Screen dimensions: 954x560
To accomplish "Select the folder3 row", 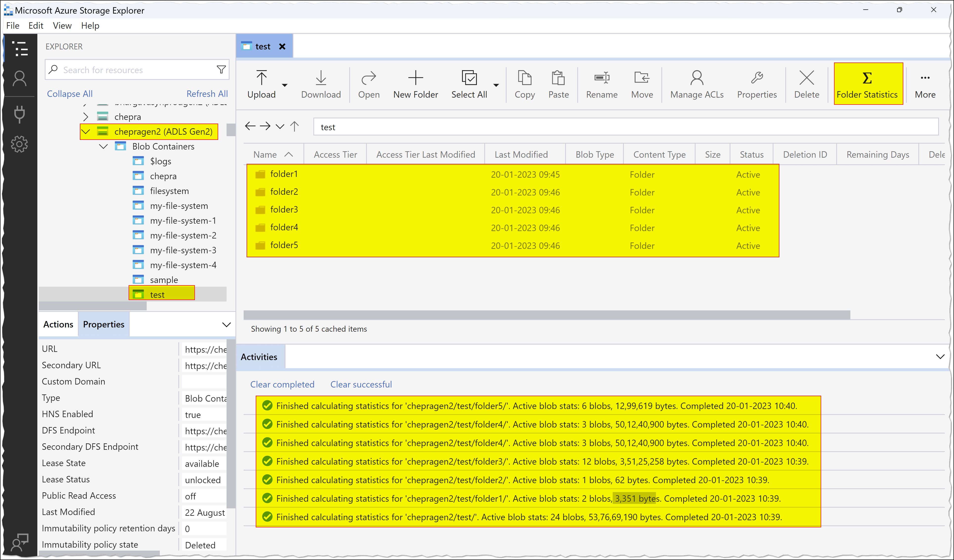I will (512, 210).
